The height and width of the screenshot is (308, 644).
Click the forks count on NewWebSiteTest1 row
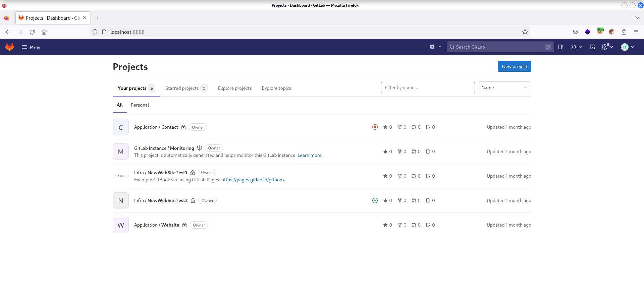click(x=402, y=176)
